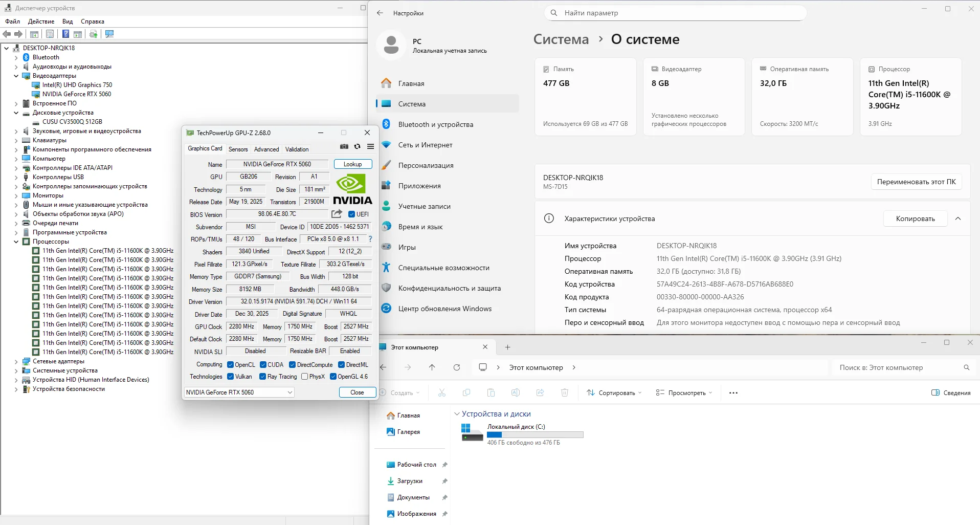
Task: Click the Update driver icon in Device Manager
Action: coord(94,34)
